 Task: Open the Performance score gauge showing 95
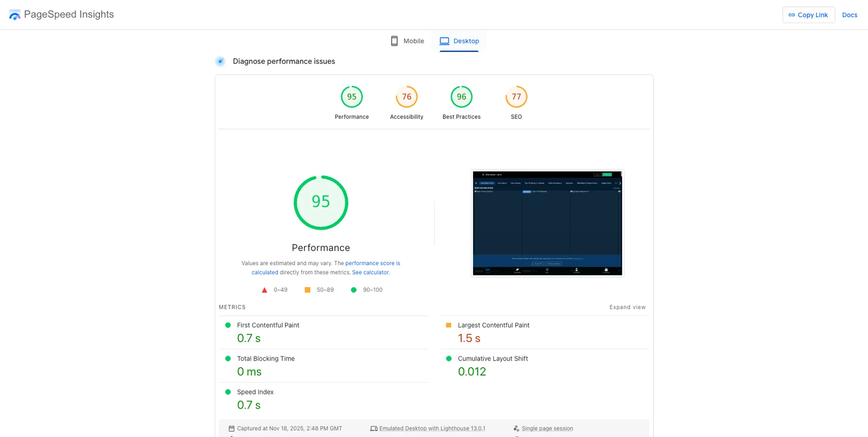(x=351, y=96)
